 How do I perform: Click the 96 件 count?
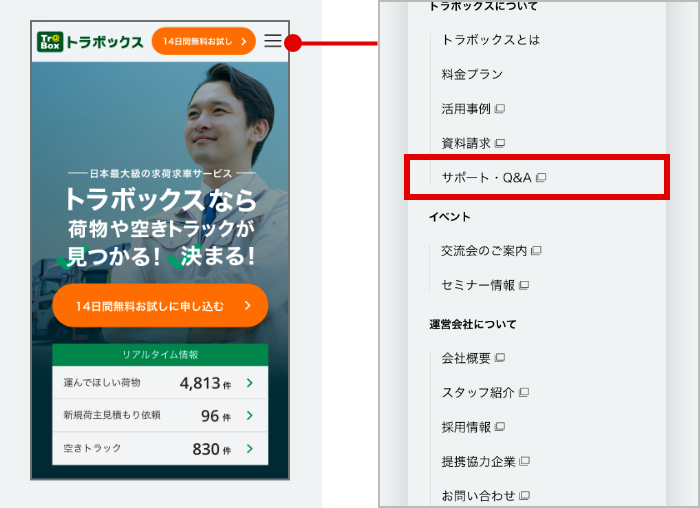point(216,416)
